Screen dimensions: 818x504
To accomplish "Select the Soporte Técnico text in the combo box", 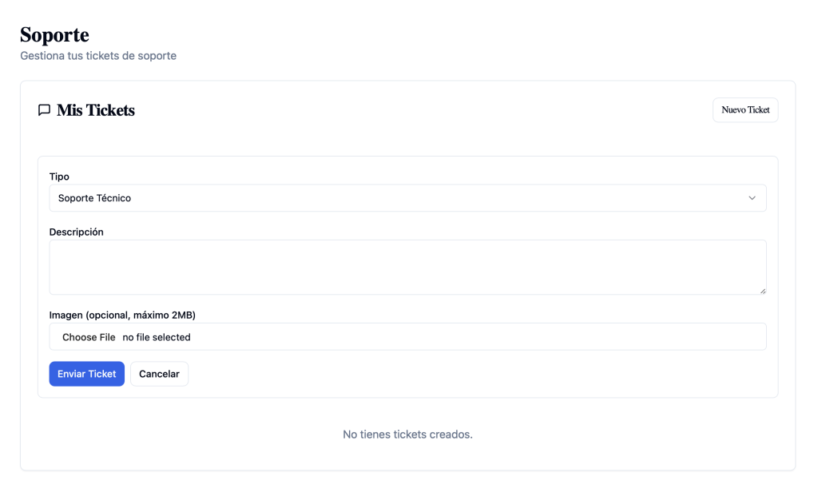I will 94,198.
